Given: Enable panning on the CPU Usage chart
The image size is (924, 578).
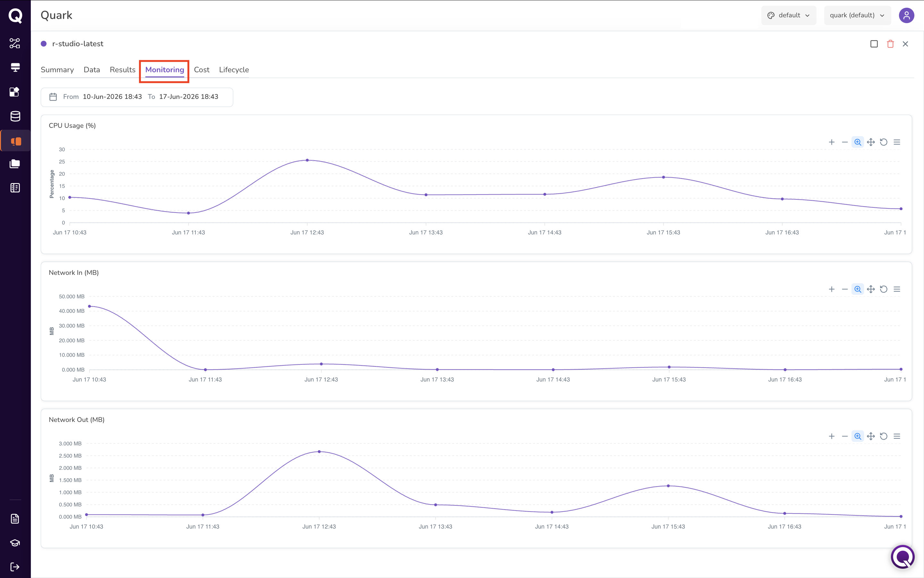Looking at the screenshot, I should tap(870, 142).
